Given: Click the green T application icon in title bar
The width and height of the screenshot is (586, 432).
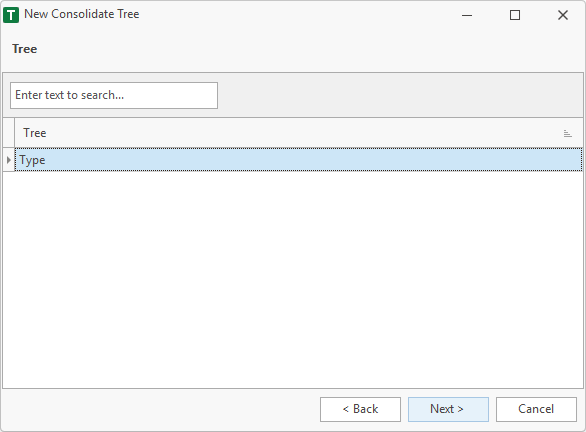Looking at the screenshot, I should pyautogui.click(x=11, y=15).
